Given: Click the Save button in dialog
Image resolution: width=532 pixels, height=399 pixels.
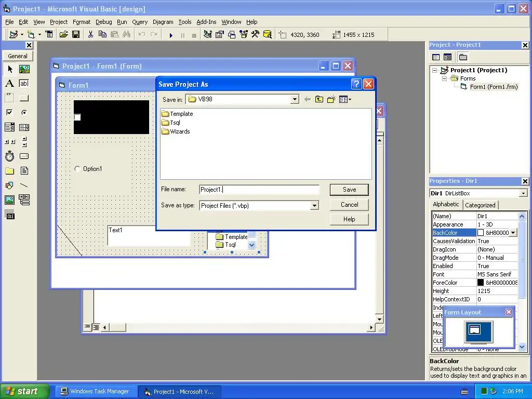Looking at the screenshot, I should (x=349, y=190).
